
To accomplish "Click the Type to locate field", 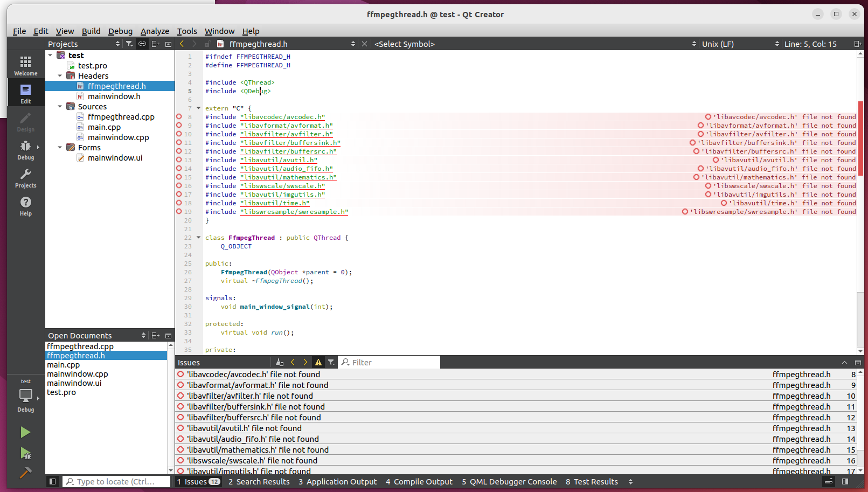I will (116, 481).
